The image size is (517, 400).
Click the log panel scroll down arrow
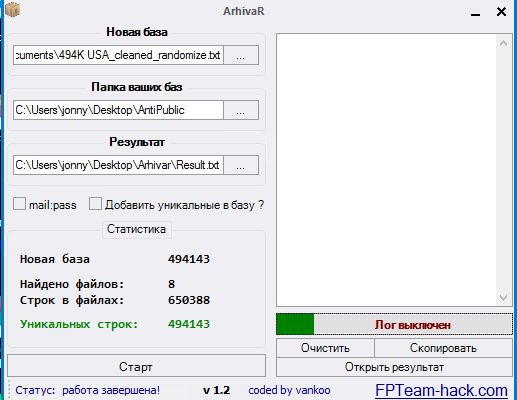(503, 297)
